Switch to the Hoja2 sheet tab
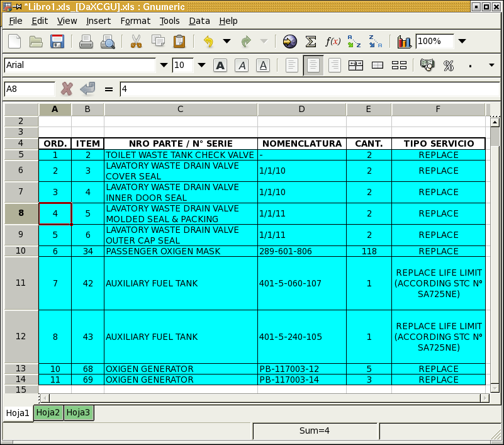This screenshot has height=445, width=504. (x=48, y=413)
